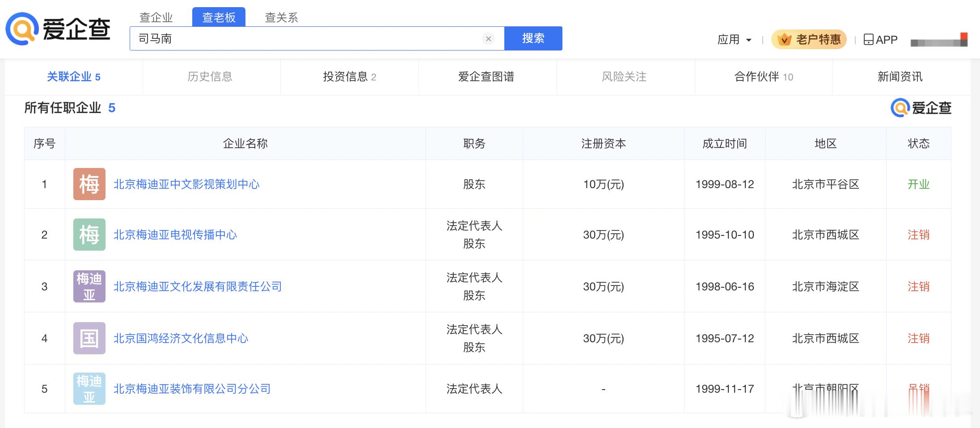Open the 关联企业 5 tab
The height and width of the screenshot is (428, 980).
(x=74, y=77)
